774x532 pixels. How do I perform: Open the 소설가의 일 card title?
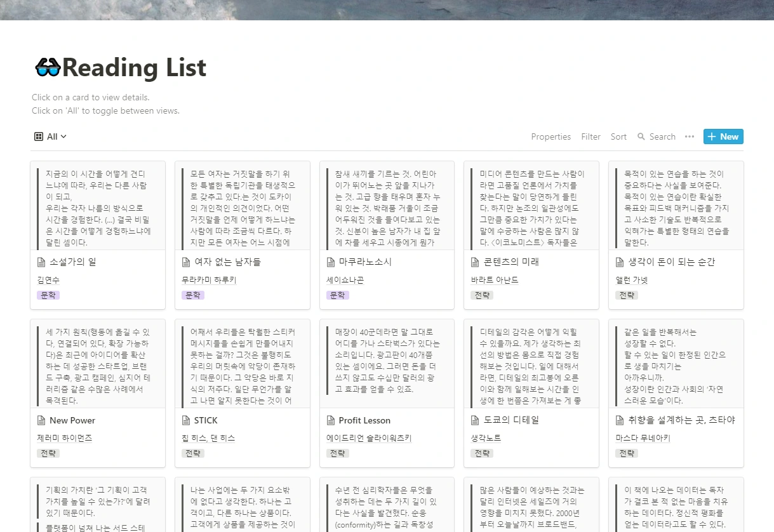coord(73,262)
